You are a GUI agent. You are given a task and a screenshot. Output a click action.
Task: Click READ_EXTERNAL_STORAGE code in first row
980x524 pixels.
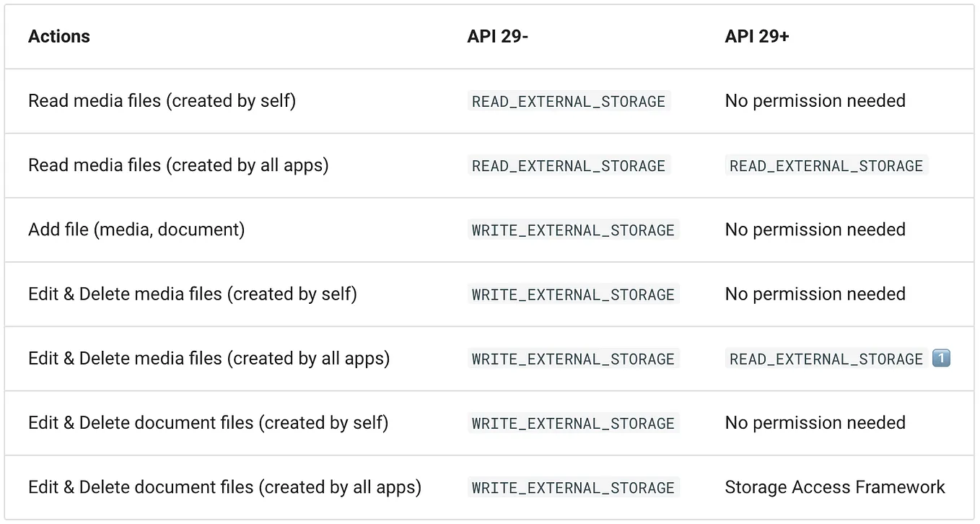[569, 101]
